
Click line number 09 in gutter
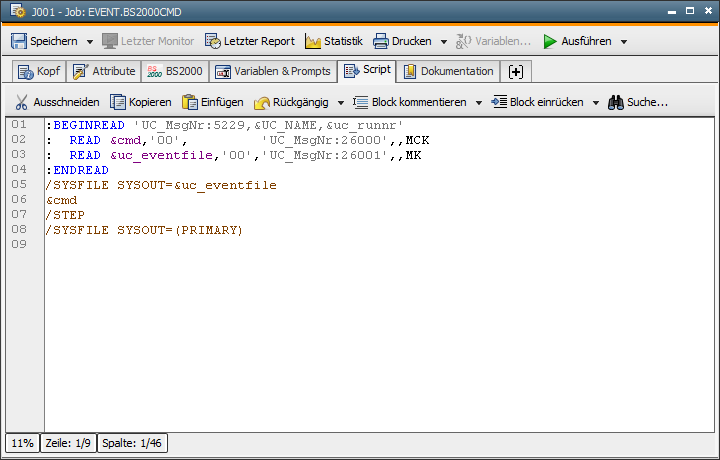pos(19,244)
